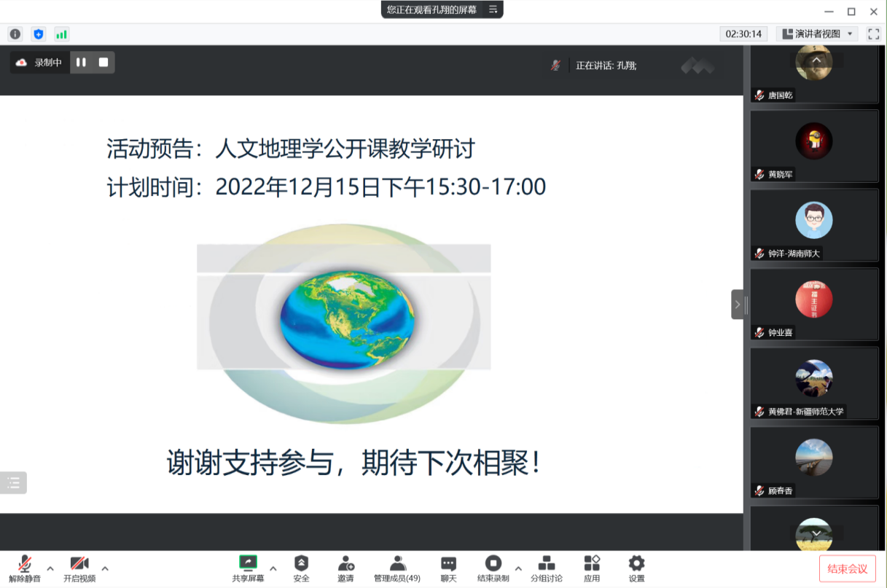
Task: Open the Security shield button
Action: (301, 568)
